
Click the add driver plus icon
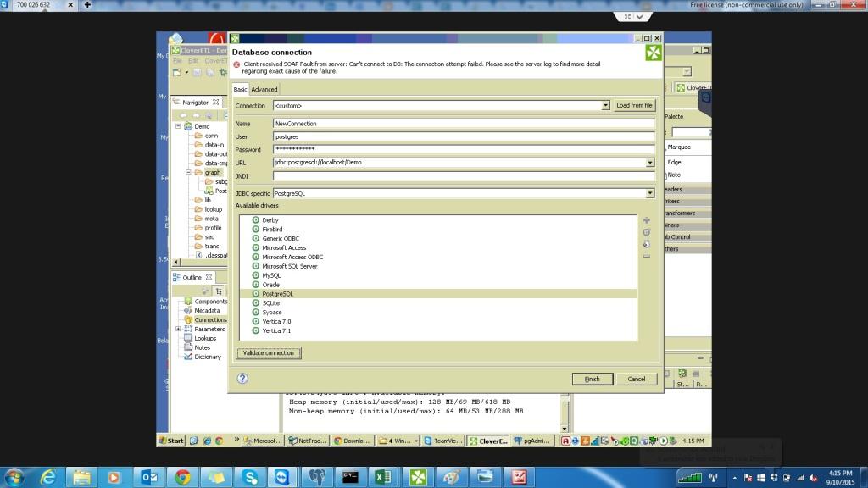(646, 220)
